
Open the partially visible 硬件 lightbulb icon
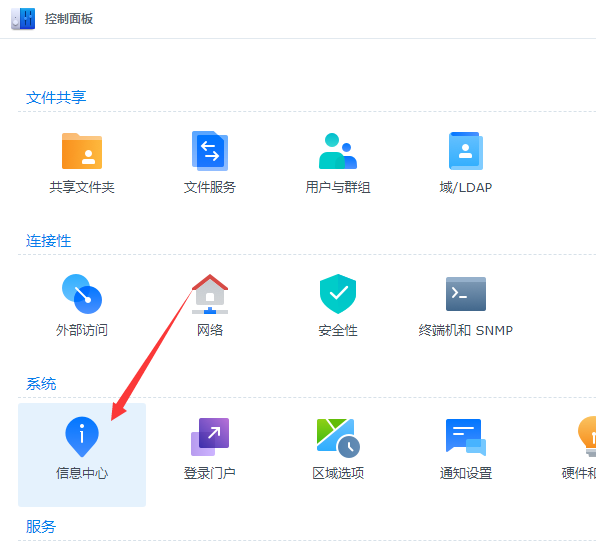(x=587, y=436)
